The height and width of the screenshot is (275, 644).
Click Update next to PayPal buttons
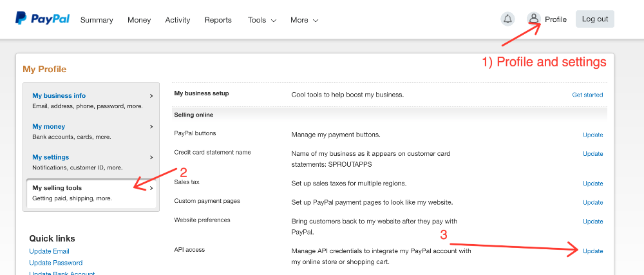[x=592, y=135]
